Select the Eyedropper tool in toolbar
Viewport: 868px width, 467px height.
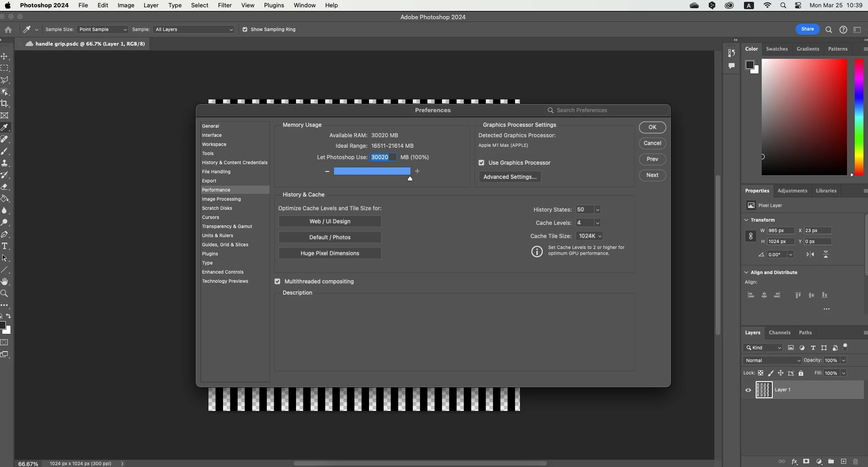[5, 127]
